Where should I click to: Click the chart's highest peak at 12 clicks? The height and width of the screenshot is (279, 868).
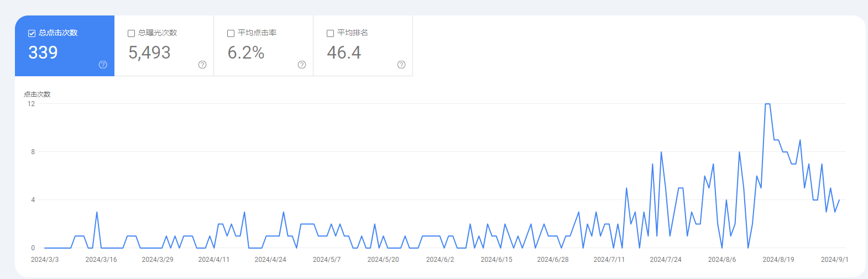[x=767, y=104]
